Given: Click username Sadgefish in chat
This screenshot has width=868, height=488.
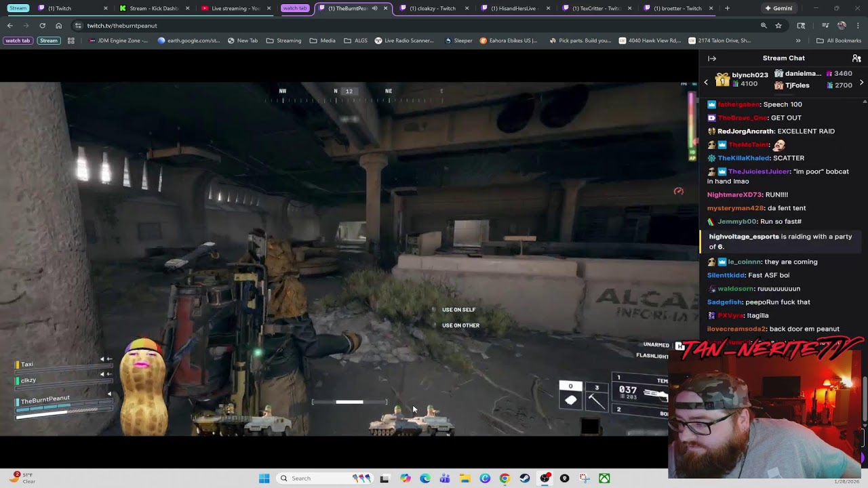Looking at the screenshot, I should [724, 302].
